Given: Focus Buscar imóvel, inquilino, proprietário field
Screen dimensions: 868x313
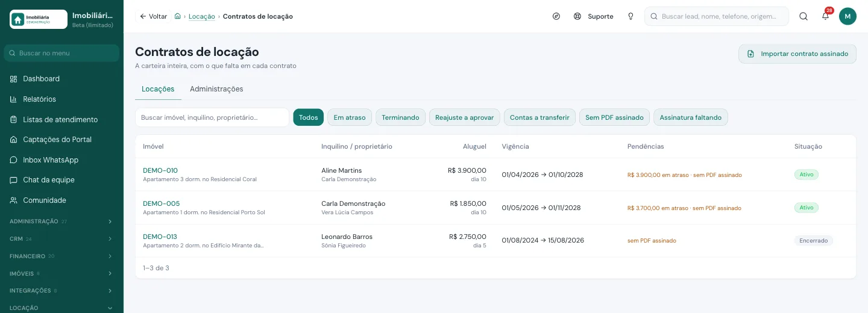Looking at the screenshot, I should tap(212, 117).
